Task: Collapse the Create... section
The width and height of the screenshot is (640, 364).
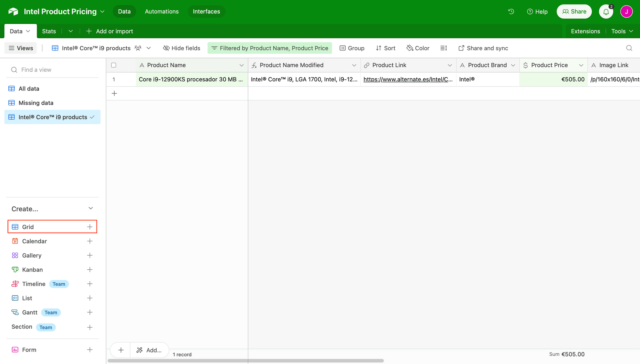Action: (91, 208)
